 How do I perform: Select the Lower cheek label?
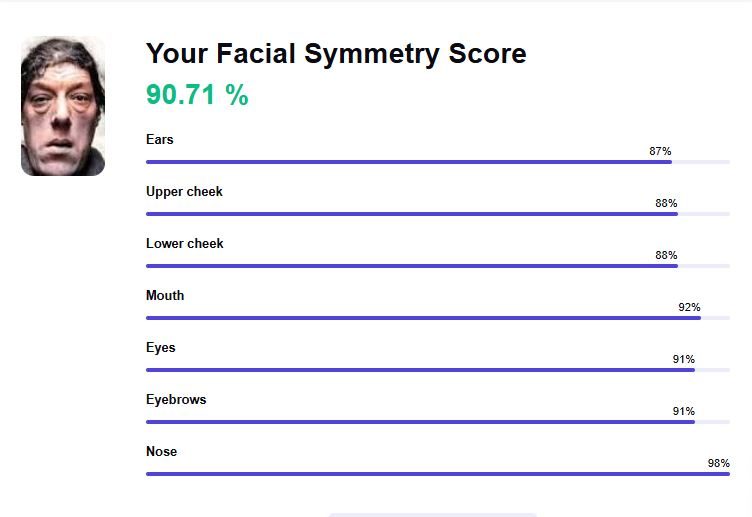(x=184, y=244)
